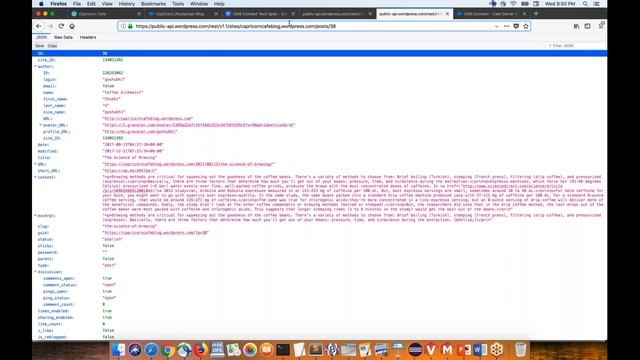Viewport: 640px width, 360px height.
Task: Close the active public-api tab
Action: (x=447, y=13)
